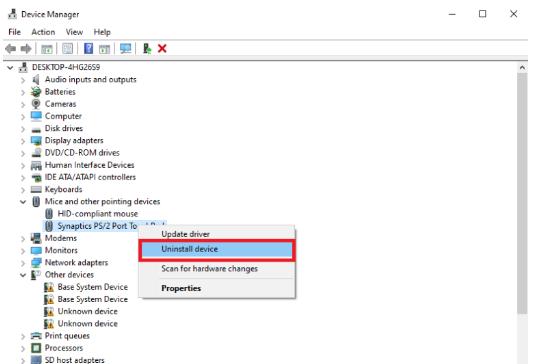This screenshot has height=364, width=539.
Task: Select the Human Interface Devices label
Action: pos(90,165)
